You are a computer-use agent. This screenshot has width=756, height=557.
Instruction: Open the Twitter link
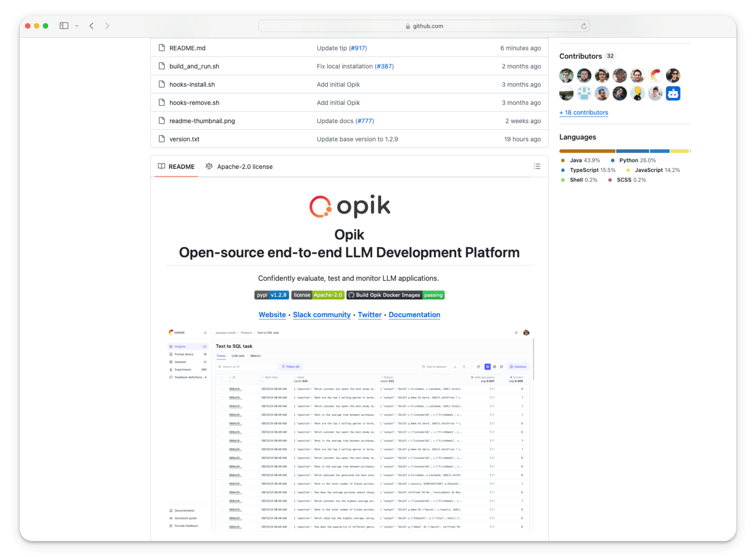(x=369, y=315)
